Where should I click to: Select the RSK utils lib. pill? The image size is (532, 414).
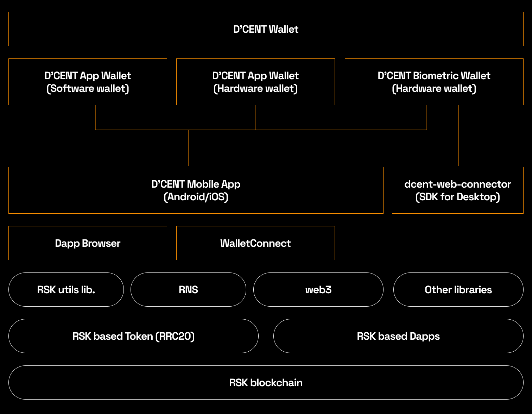66,290
